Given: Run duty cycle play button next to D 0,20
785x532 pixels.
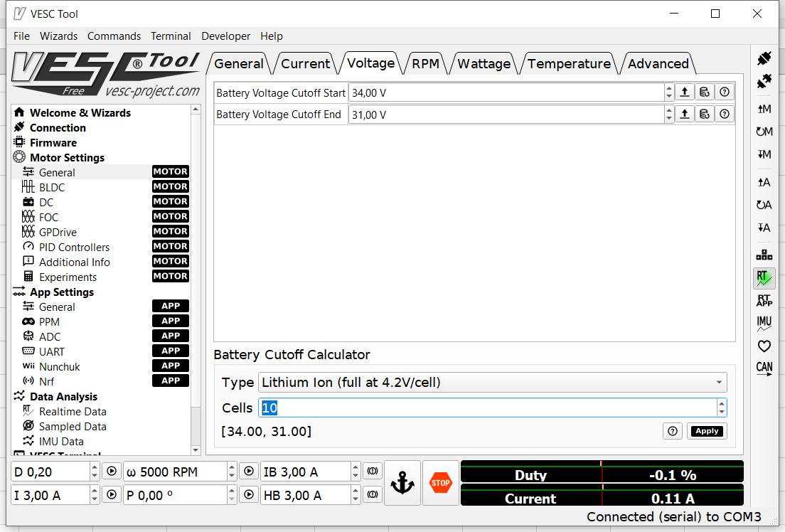Looking at the screenshot, I should point(112,472).
